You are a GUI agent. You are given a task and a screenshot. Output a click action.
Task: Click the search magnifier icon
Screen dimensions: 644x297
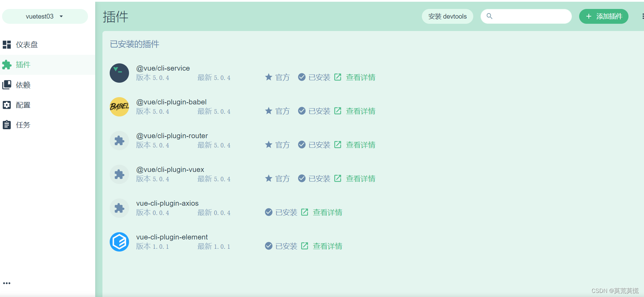click(x=489, y=16)
